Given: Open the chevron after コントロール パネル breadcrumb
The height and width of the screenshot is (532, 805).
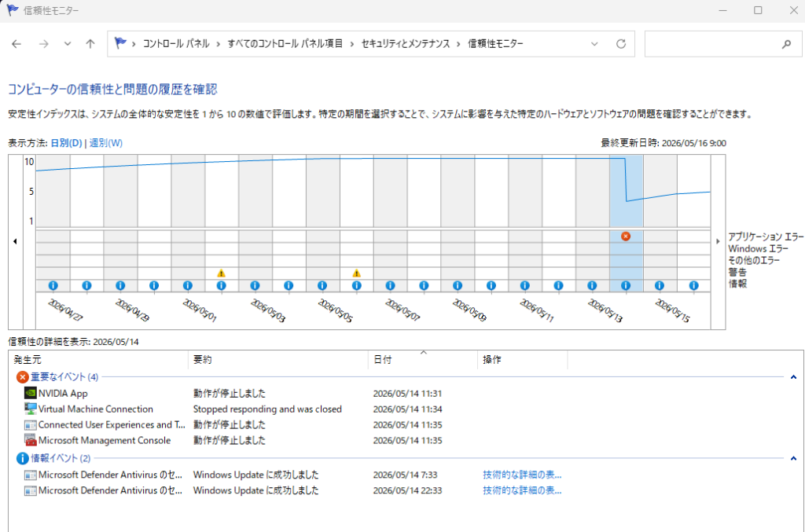Looking at the screenshot, I should (x=219, y=44).
